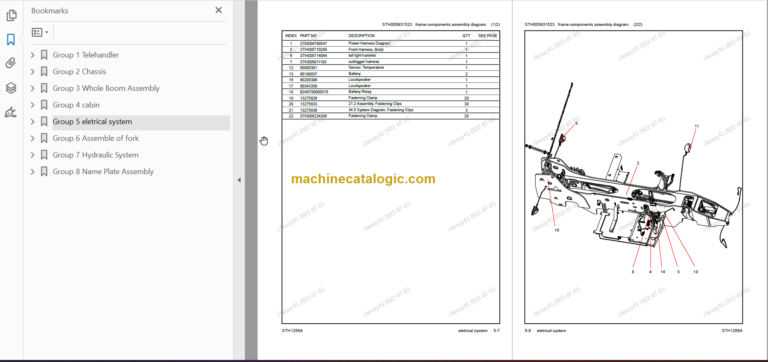Click bookmark icon beside Group 3 Whole Boom Assembly
Screen dimensions: 768x362
point(44,89)
